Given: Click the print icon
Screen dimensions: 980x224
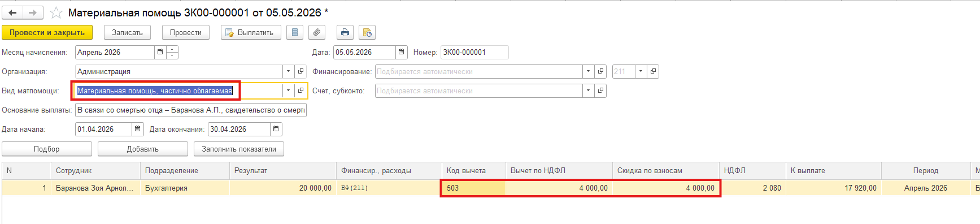Looking at the screenshot, I should click(x=345, y=32).
